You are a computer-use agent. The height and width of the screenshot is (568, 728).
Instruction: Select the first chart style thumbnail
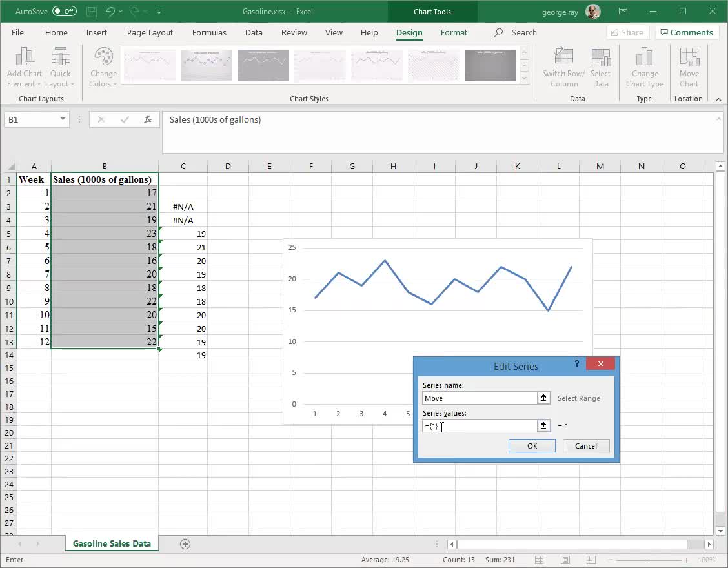click(x=150, y=65)
